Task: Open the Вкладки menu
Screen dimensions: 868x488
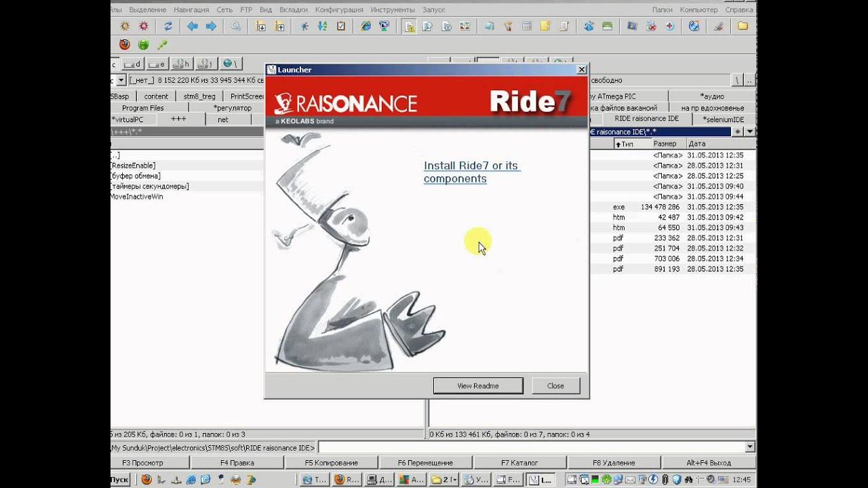Action: pyautogui.click(x=292, y=10)
